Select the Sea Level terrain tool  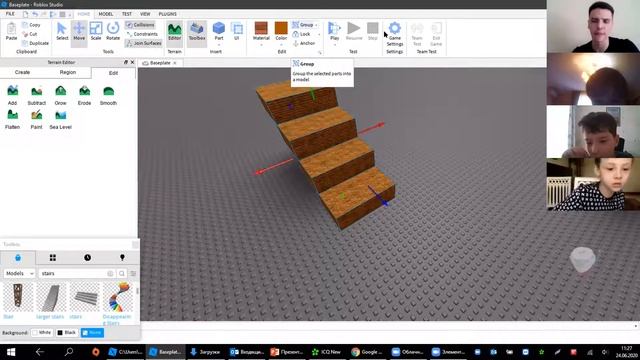[x=60, y=119]
